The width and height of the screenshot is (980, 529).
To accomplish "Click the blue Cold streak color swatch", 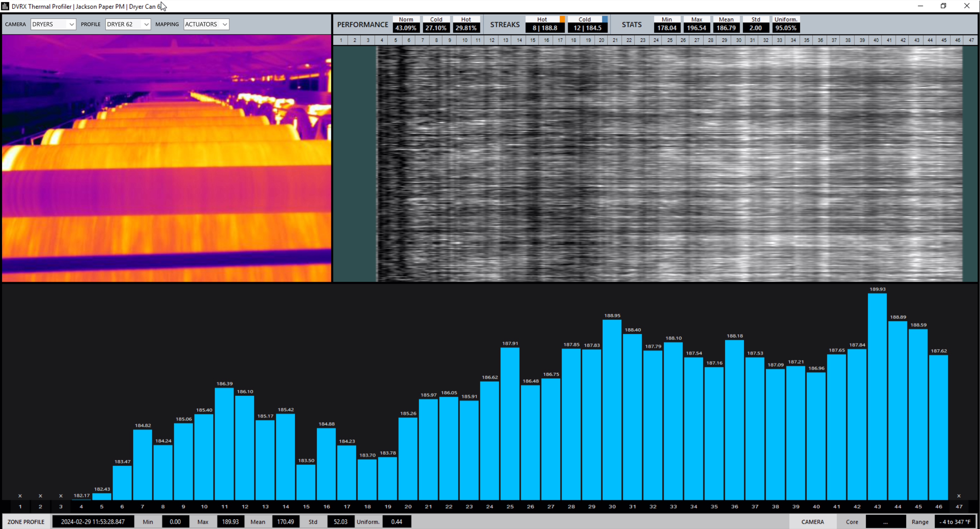I will 605,19.
